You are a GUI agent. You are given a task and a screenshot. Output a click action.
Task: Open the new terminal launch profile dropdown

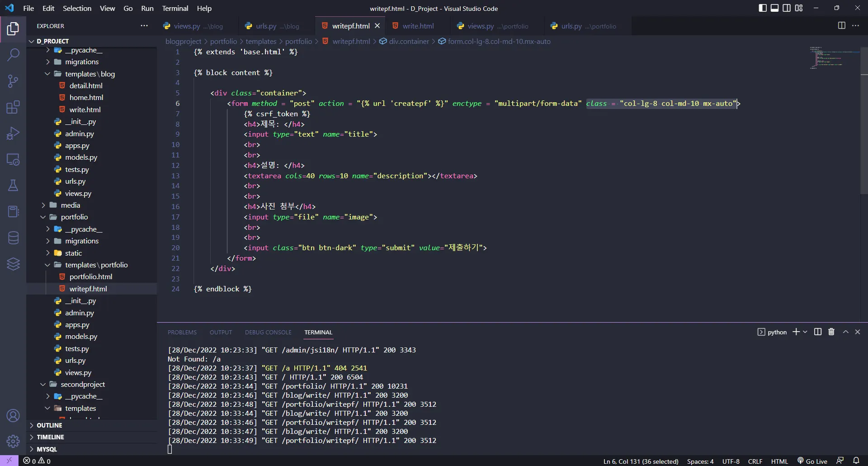tap(805, 332)
